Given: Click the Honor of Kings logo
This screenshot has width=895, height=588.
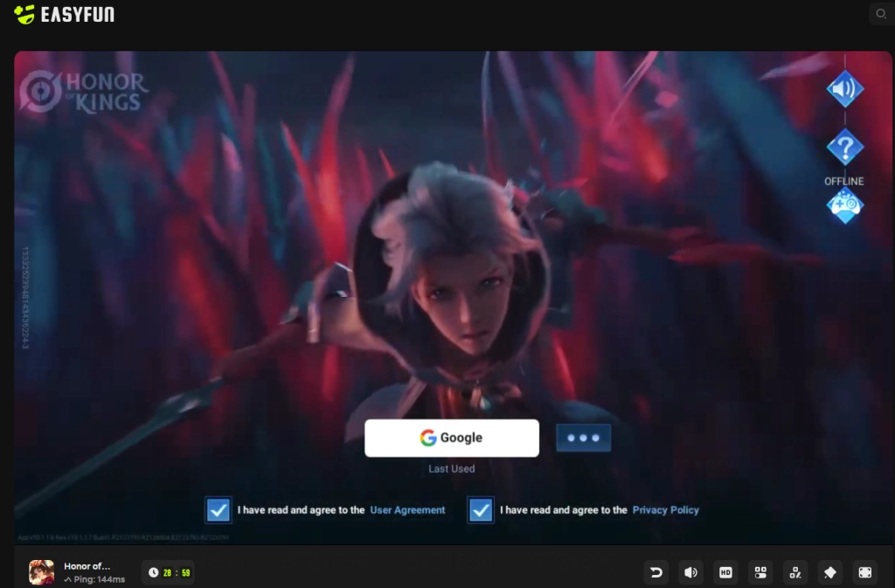Looking at the screenshot, I should (84, 91).
